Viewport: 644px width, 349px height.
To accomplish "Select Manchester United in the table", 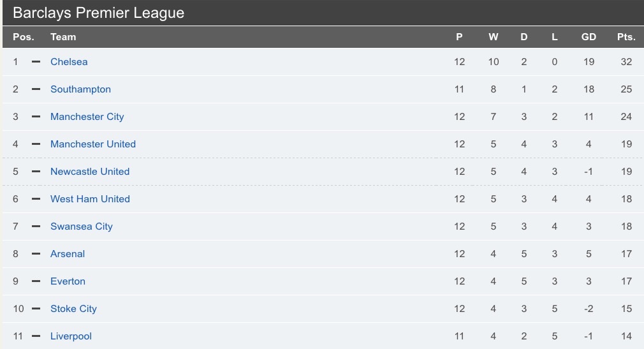I will (93, 144).
